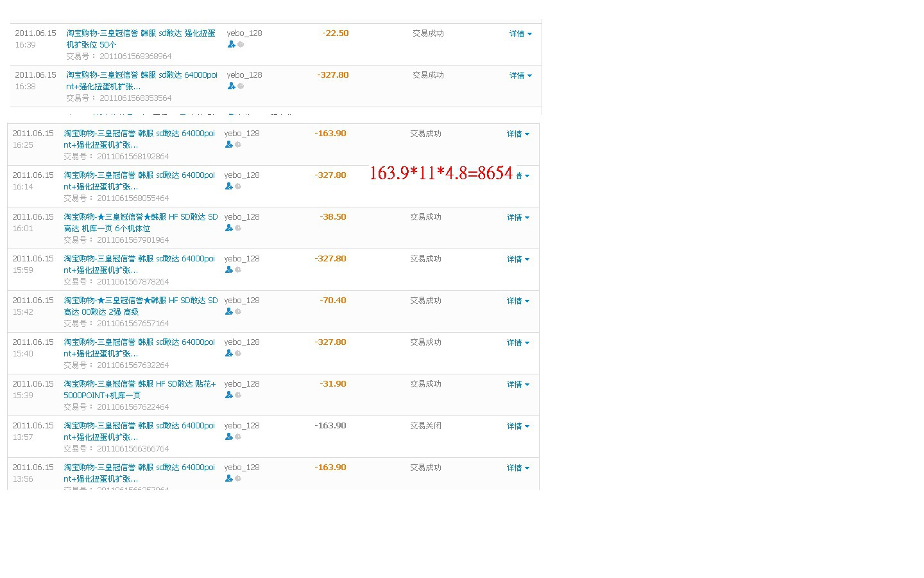Click the add-contact icon in the 15:40 row
The image size is (924, 578).
228,353
